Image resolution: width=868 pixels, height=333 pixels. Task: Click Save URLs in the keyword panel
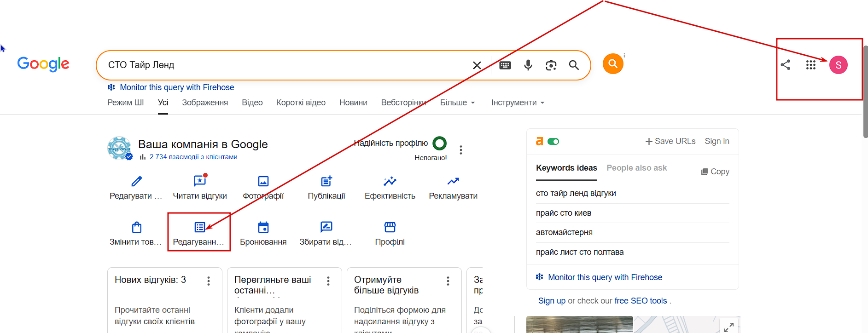pos(670,141)
